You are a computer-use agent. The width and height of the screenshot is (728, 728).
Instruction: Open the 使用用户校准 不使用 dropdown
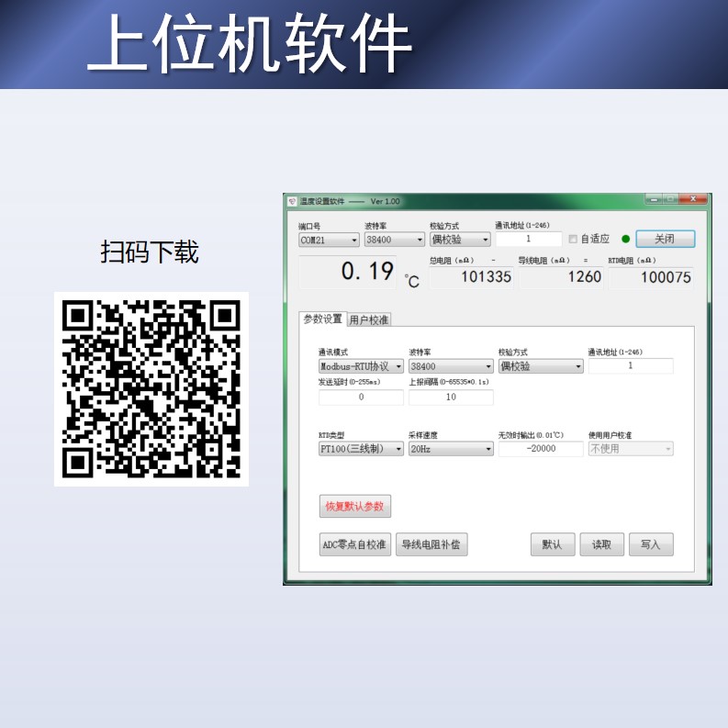(x=631, y=449)
